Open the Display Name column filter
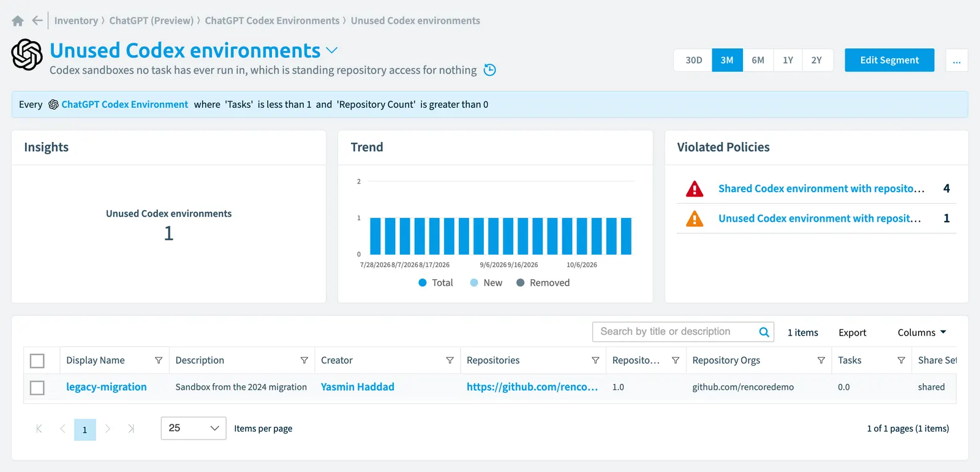Image resolution: width=980 pixels, height=472 pixels. [x=159, y=361]
